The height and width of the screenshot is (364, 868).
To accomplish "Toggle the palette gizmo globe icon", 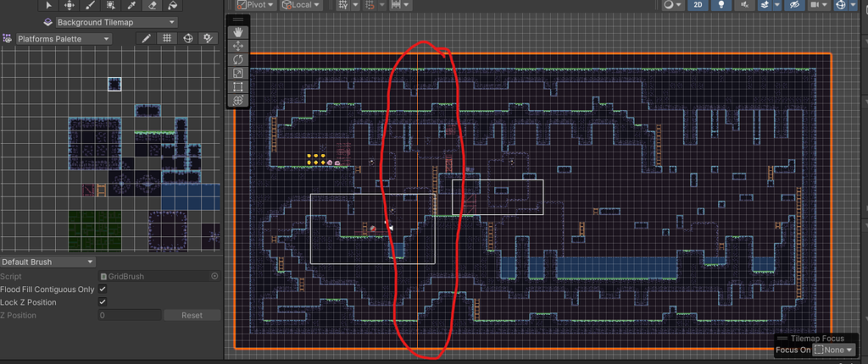I will click(187, 39).
